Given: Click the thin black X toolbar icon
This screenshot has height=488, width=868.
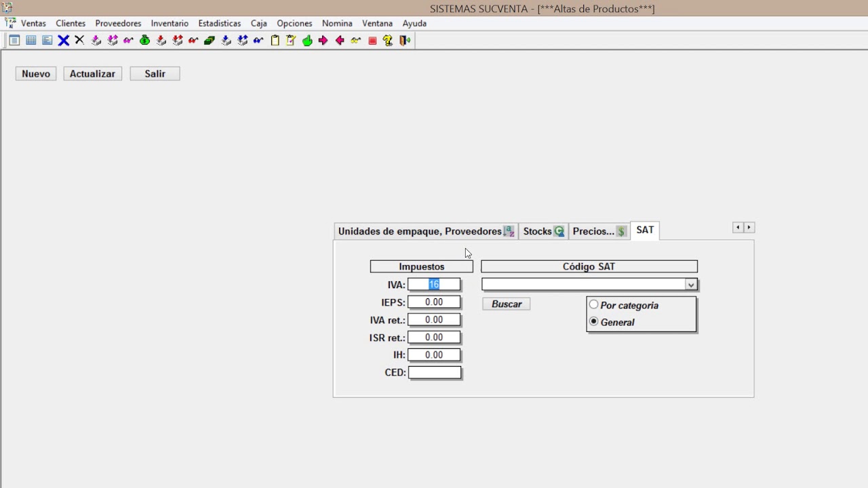Looking at the screenshot, I should click(x=79, y=41).
